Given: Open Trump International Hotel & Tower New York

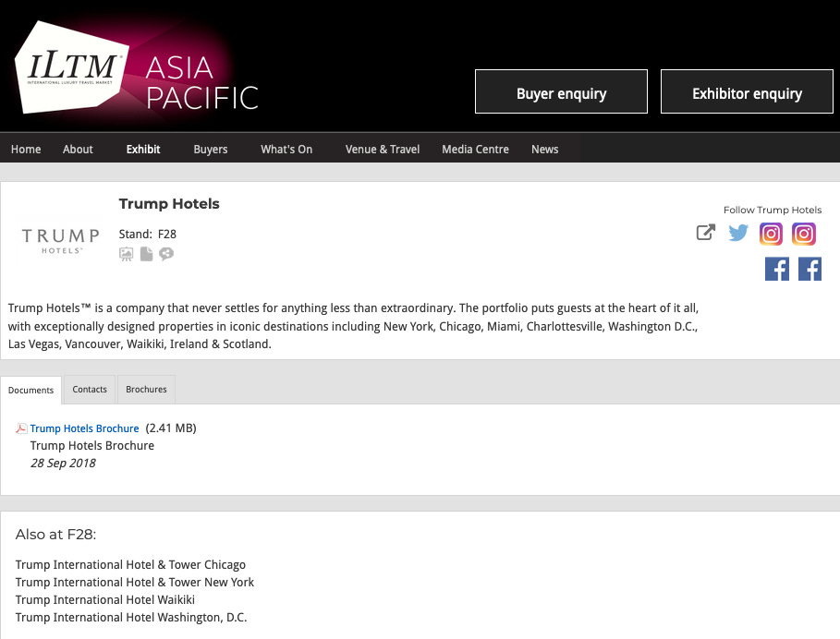Looking at the screenshot, I should tap(135, 583).
